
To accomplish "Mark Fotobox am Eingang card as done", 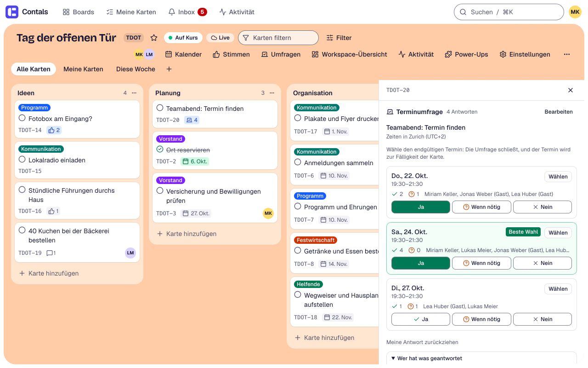I will (22, 118).
